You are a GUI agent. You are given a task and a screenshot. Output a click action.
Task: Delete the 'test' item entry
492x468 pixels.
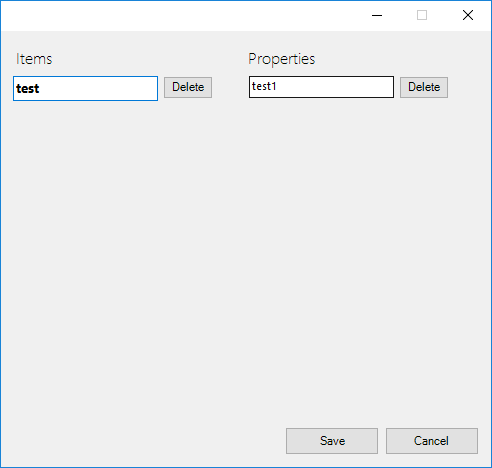[x=188, y=87]
